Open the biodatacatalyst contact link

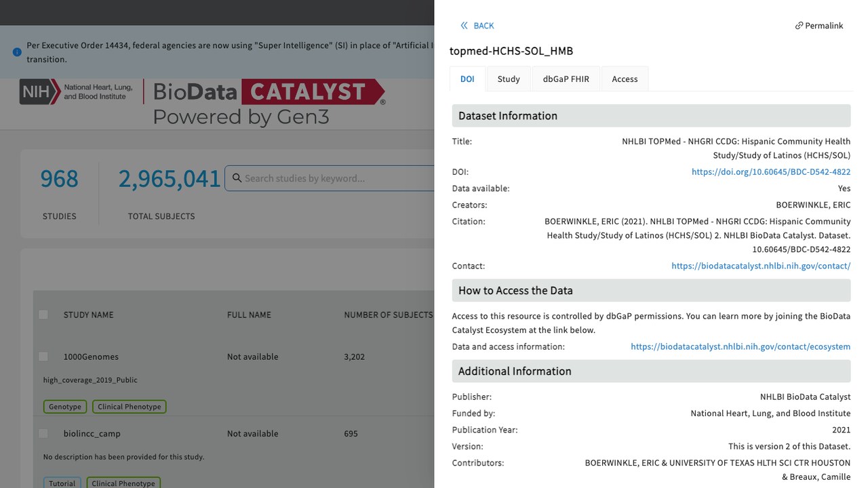tap(761, 266)
